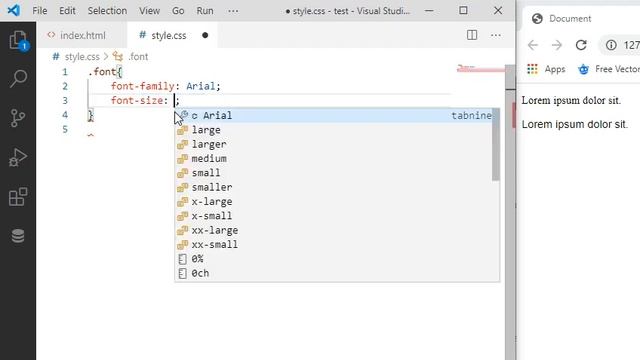Click line number 1 in the gutter
This screenshot has height=360, width=640.
(x=65, y=72)
